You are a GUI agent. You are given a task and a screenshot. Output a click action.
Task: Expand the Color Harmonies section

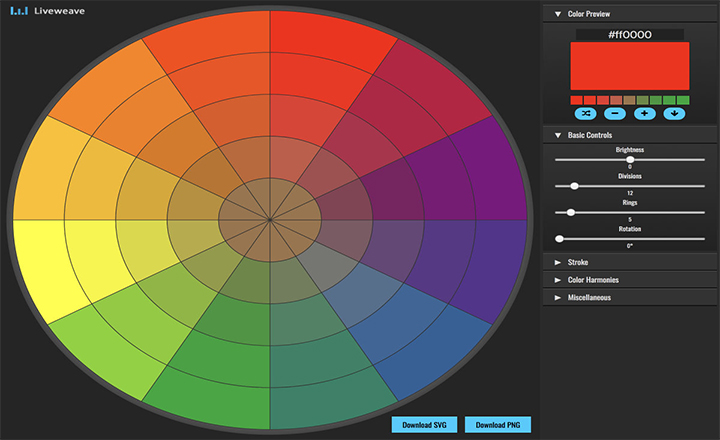(x=558, y=280)
